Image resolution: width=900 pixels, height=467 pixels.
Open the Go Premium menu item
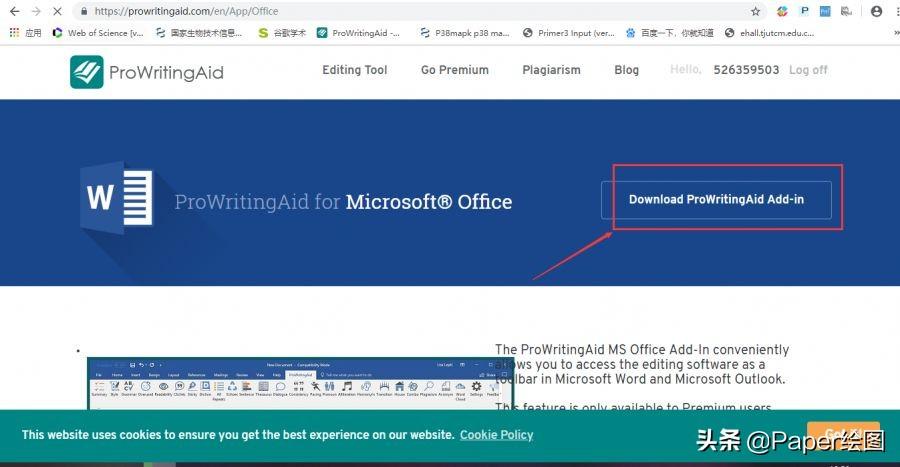pyautogui.click(x=455, y=70)
